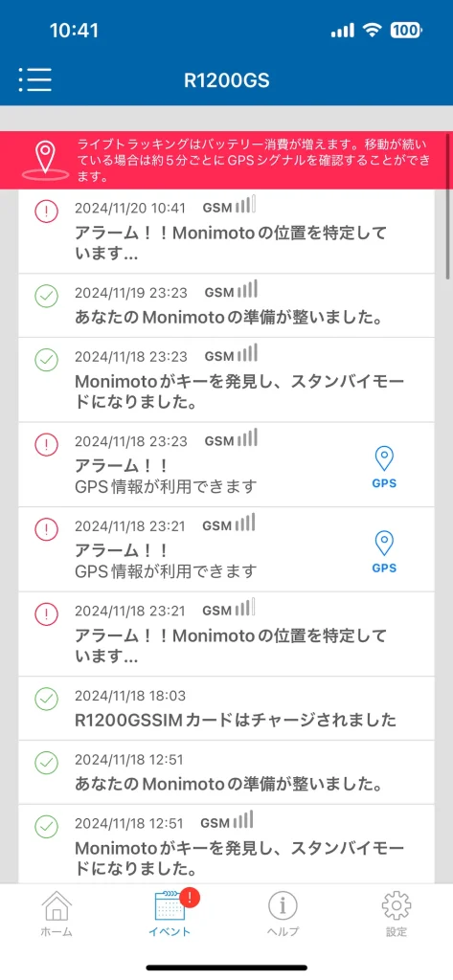
Task: Tap the red live tracking warning banner text
Action: click(x=253, y=161)
